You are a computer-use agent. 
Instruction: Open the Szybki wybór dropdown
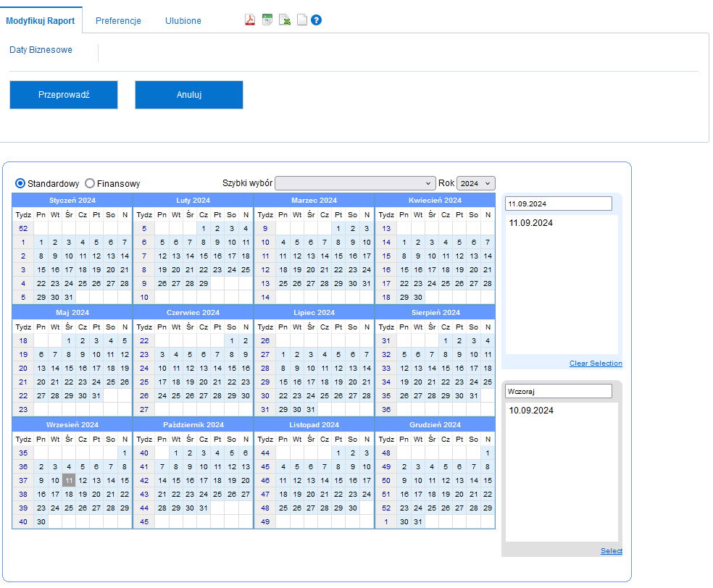pyautogui.click(x=355, y=183)
